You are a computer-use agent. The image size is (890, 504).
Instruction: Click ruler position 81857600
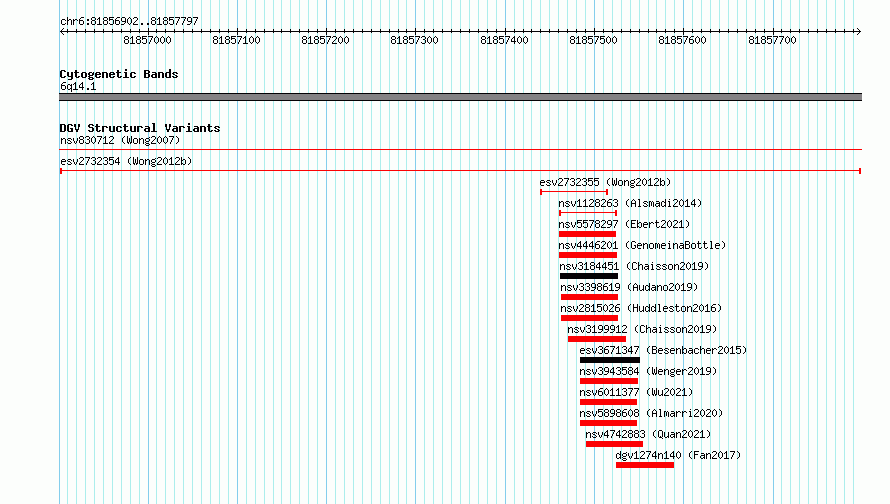click(682, 40)
